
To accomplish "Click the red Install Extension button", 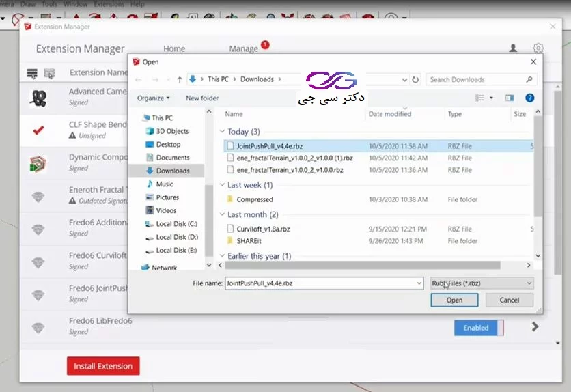I will (103, 366).
